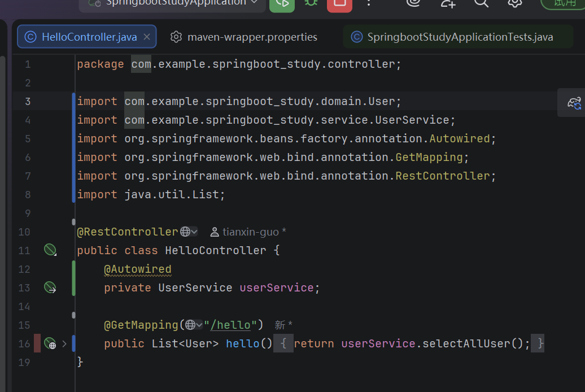The height and width of the screenshot is (392, 585).
Task: Switch to maven-wrapper.properties tab
Action: pos(244,37)
